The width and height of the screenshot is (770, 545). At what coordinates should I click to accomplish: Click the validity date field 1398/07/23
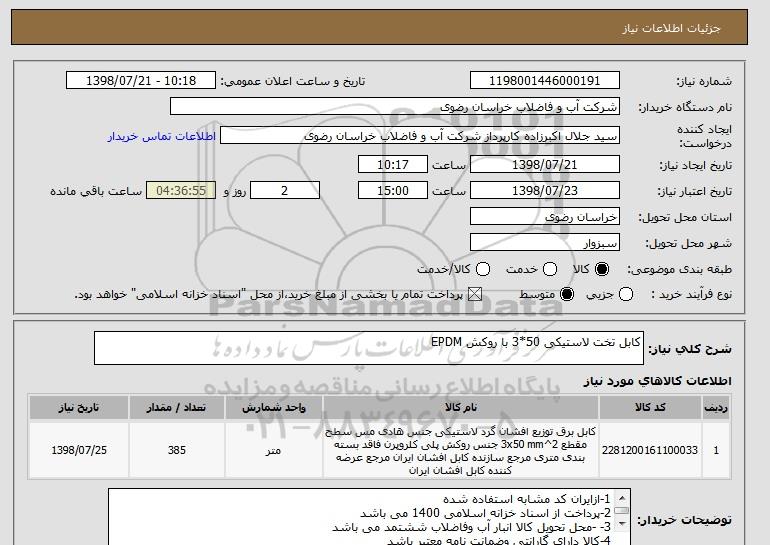click(x=545, y=191)
